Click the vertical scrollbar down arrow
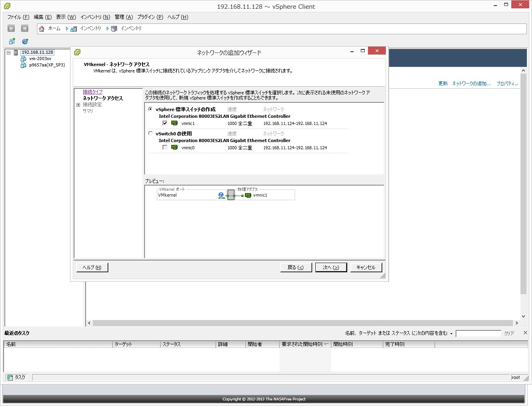 coord(524,317)
